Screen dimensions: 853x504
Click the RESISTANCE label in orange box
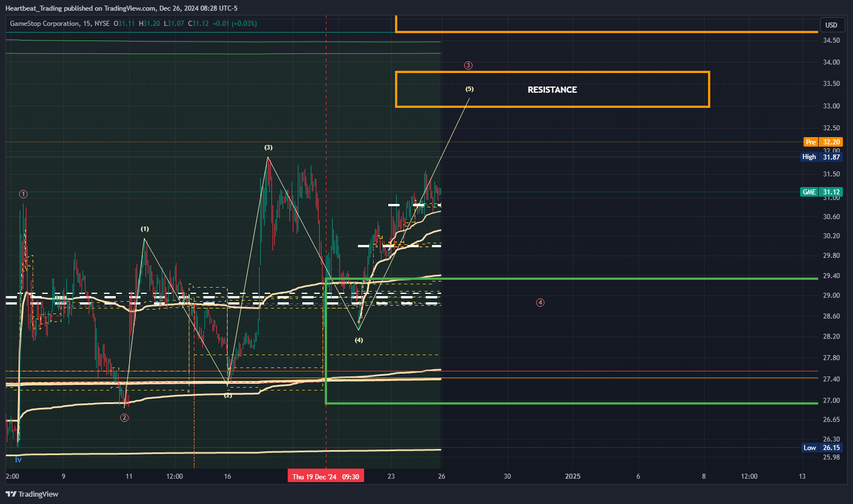[552, 90]
